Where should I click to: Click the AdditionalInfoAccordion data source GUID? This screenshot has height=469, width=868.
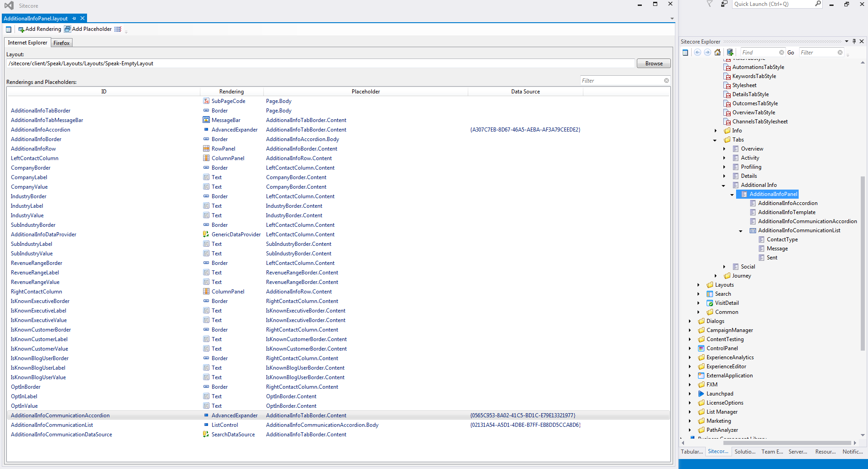[x=525, y=130]
